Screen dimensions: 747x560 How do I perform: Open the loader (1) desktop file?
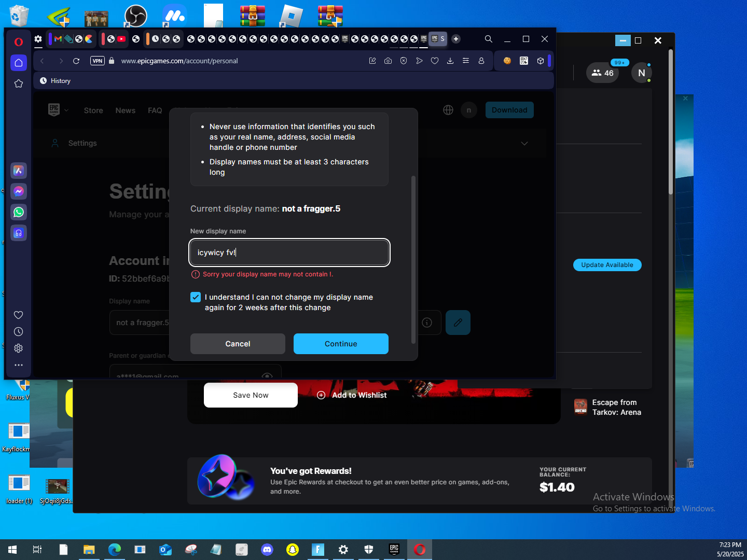19,489
